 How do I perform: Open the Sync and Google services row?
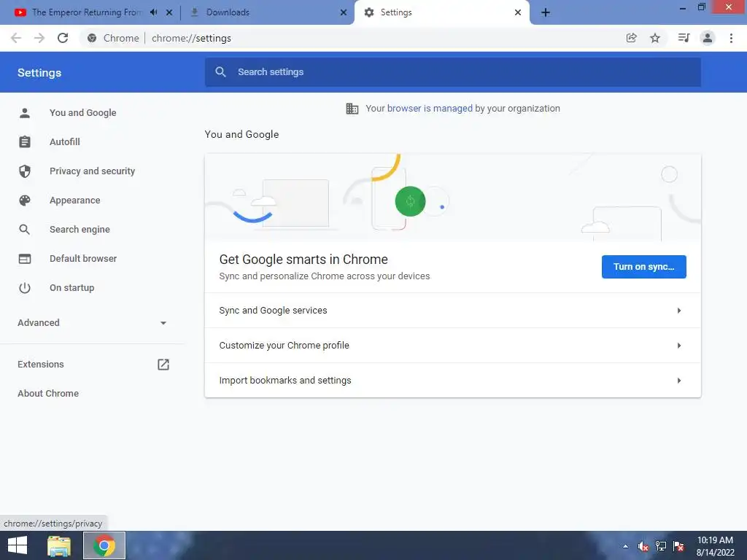coord(452,311)
